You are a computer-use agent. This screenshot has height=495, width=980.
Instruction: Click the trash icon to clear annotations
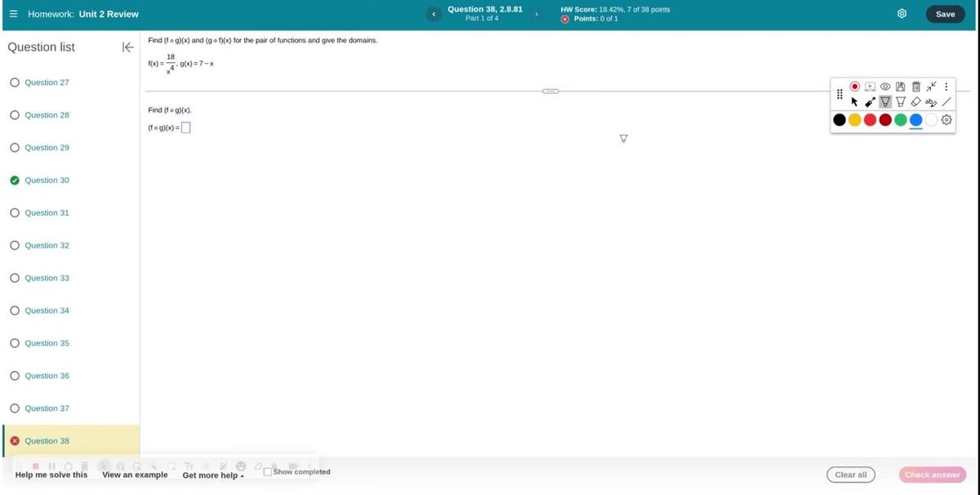(915, 86)
